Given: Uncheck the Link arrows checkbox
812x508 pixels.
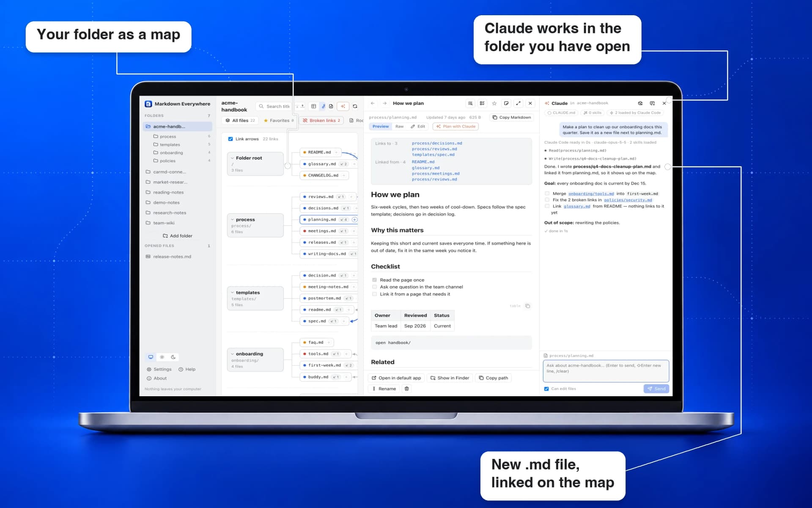Looking at the screenshot, I should (230, 139).
